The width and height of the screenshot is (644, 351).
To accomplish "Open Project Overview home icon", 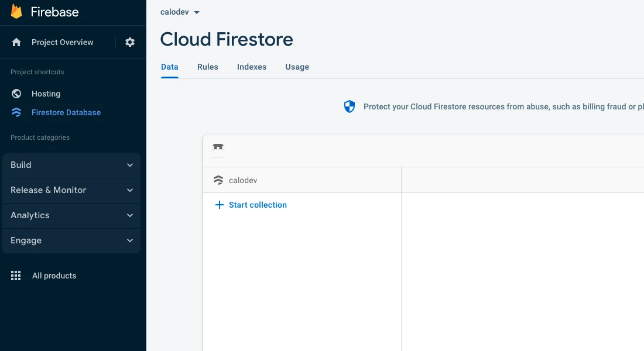I will [16, 42].
